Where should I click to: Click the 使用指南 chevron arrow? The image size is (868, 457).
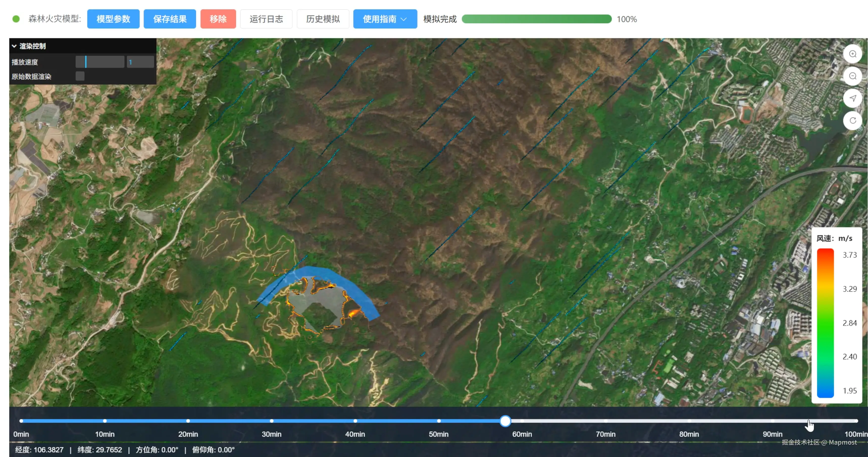404,19
